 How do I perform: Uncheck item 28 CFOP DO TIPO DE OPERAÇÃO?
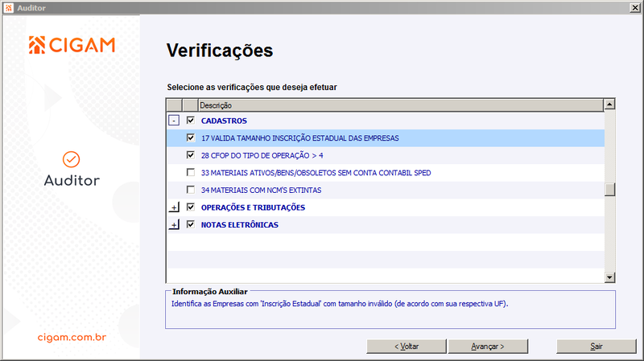(191, 155)
